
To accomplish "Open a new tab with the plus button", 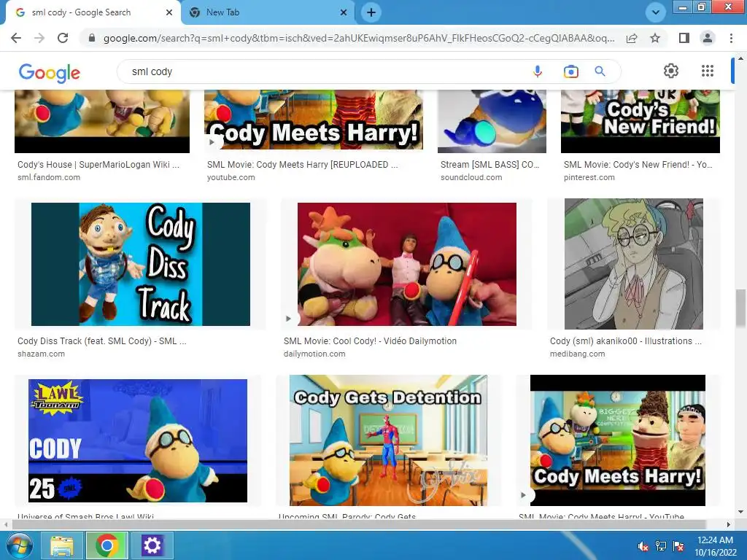I will point(371,12).
